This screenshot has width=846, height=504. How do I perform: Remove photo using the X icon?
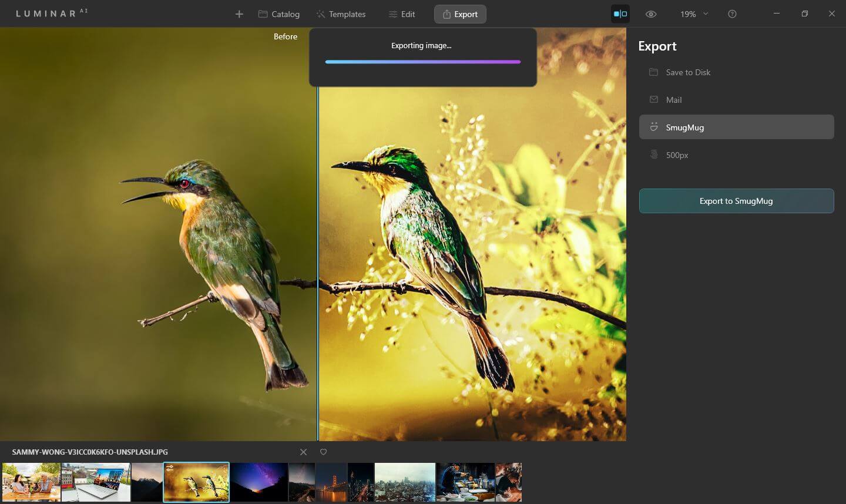303,452
